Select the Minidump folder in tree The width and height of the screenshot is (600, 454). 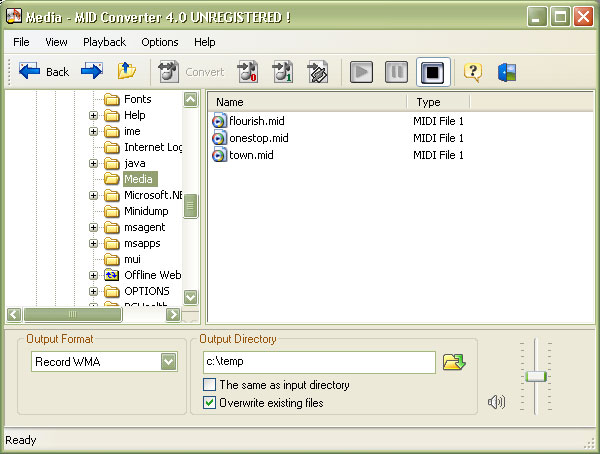[146, 211]
